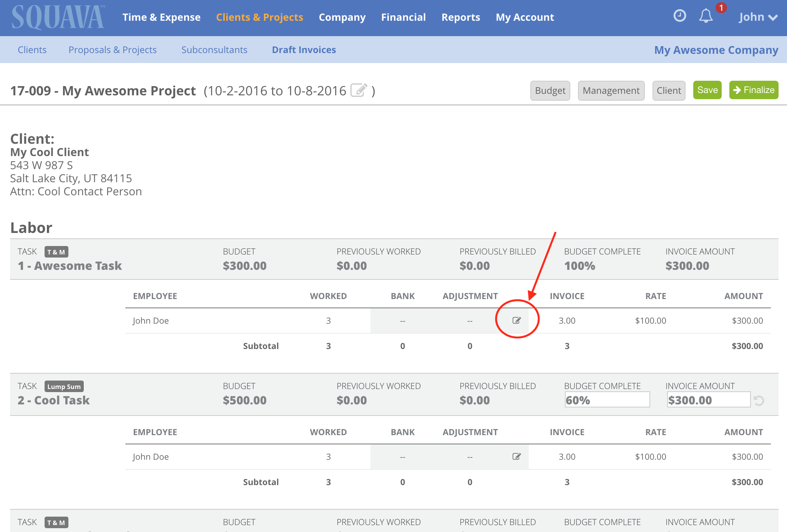787x532 pixels.
Task: Finalize the invoice
Action: [x=754, y=90]
